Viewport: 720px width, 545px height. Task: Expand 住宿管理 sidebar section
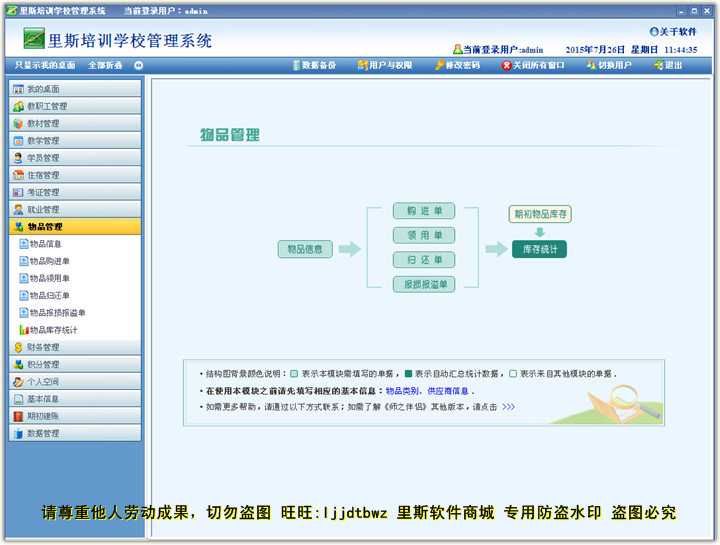[75, 175]
